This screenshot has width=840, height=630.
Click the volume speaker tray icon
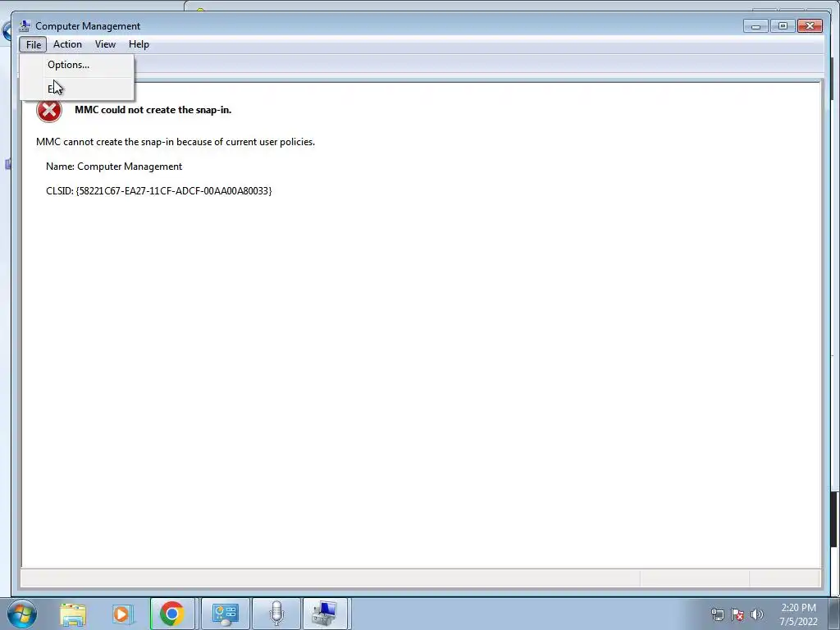pyautogui.click(x=756, y=614)
